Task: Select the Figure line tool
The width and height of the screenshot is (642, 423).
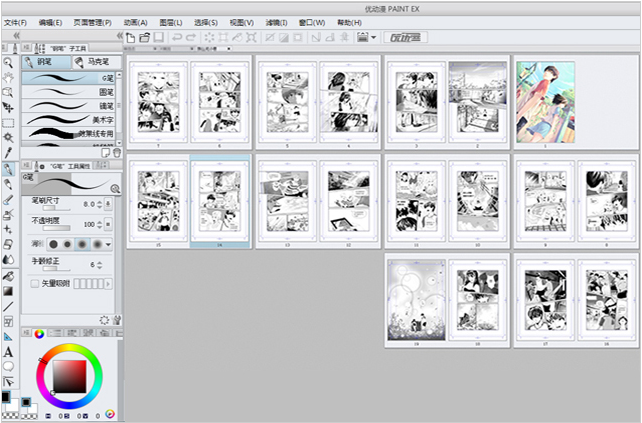Action: tap(8, 306)
